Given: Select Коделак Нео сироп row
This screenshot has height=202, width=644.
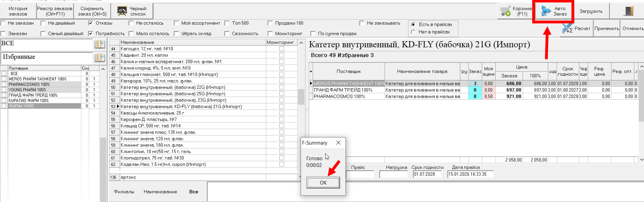Looking at the screenshot, I should [193, 164].
